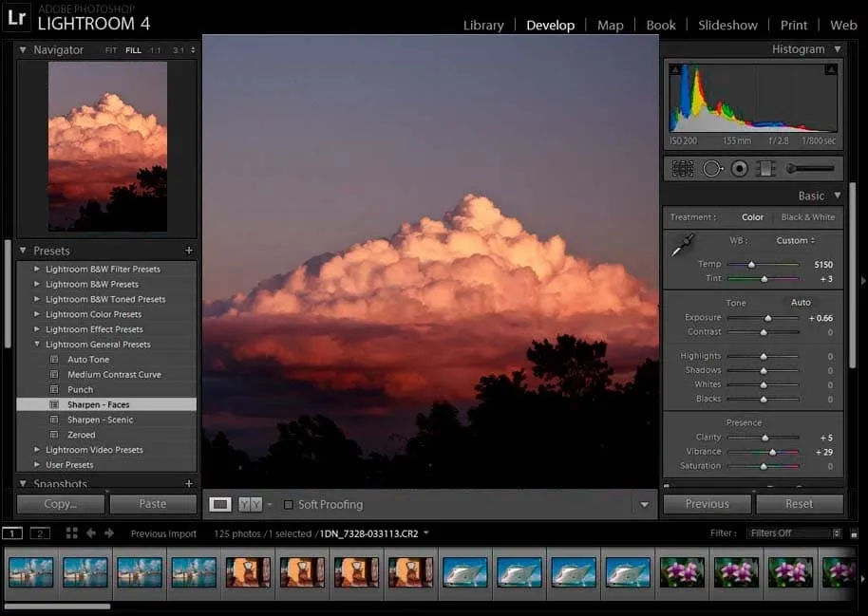Click the Copy... settings button
Image resolution: width=868 pixels, height=616 pixels.
[60, 504]
